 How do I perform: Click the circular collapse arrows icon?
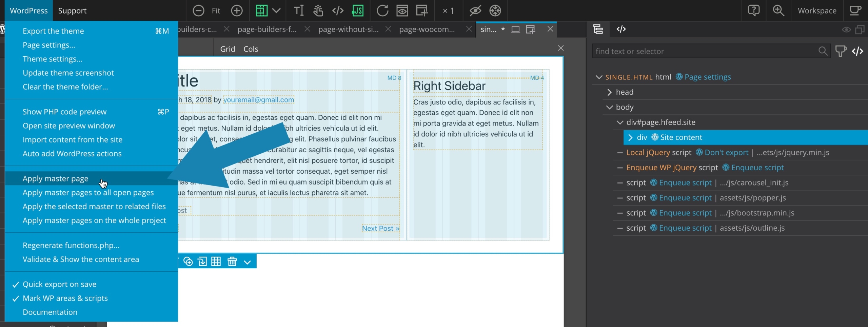495,11
